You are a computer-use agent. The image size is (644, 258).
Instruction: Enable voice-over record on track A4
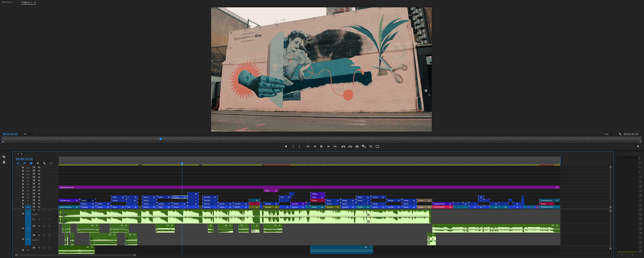[49, 248]
